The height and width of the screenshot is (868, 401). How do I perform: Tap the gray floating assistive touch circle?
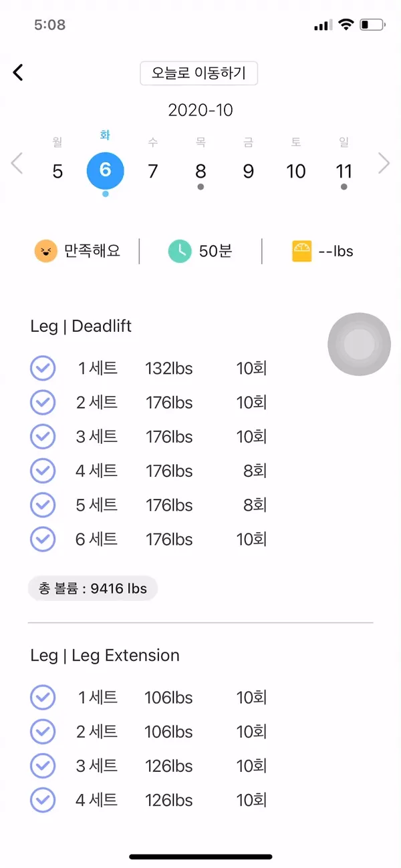(x=359, y=344)
